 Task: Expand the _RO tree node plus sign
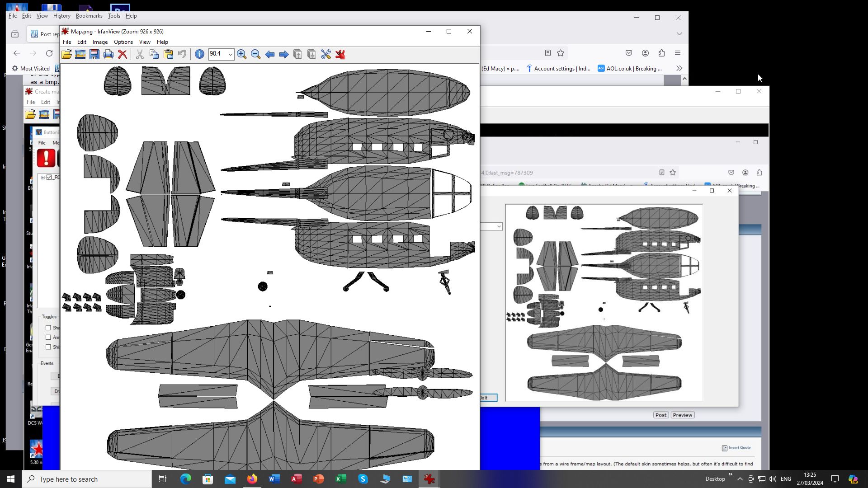coord(43,177)
